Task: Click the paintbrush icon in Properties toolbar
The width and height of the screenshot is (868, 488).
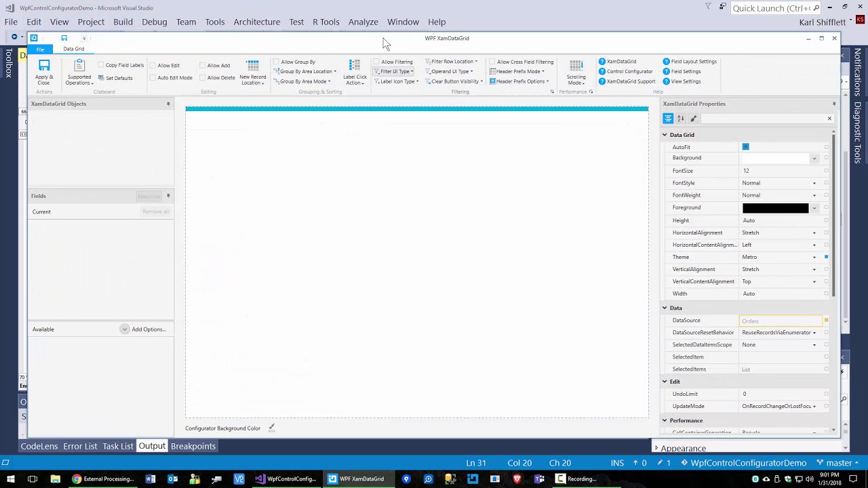Action: pos(693,119)
